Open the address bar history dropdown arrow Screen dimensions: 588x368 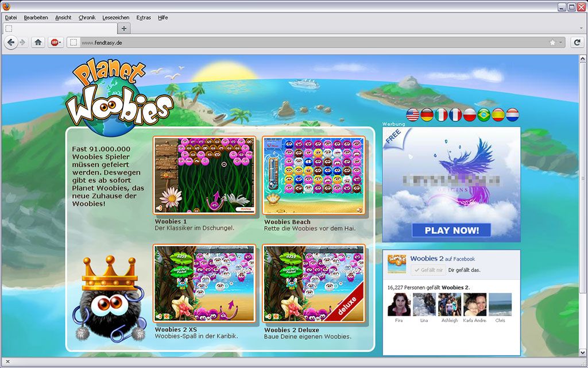pyautogui.click(x=561, y=43)
